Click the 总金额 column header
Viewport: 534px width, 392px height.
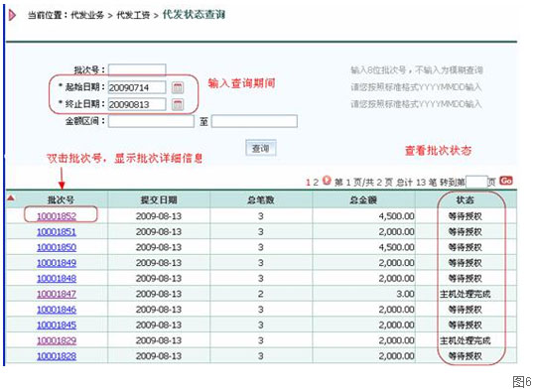click(x=363, y=199)
